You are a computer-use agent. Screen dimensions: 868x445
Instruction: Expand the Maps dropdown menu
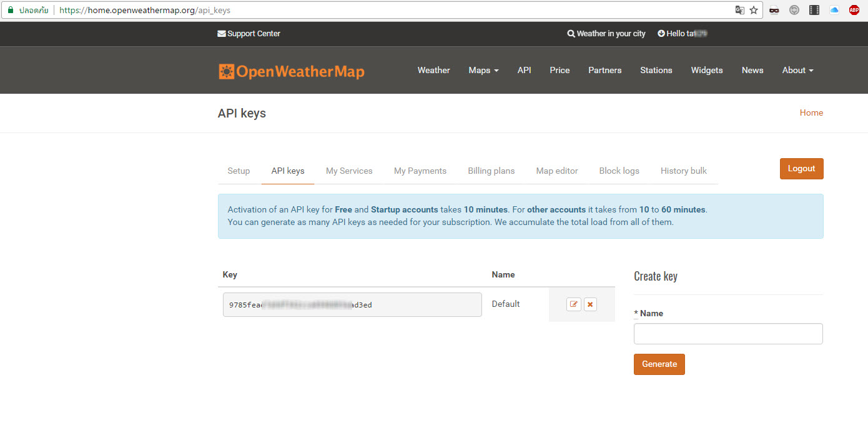pyautogui.click(x=483, y=70)
